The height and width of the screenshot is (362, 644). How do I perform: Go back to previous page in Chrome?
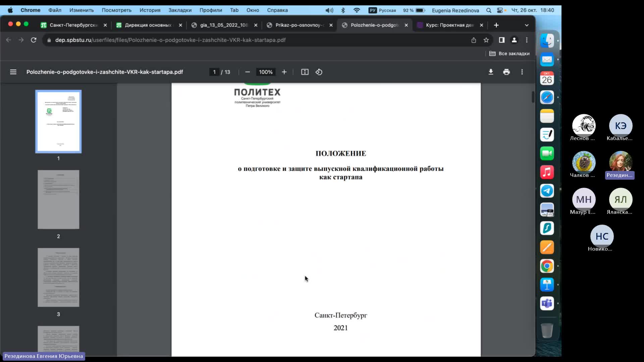9,40
